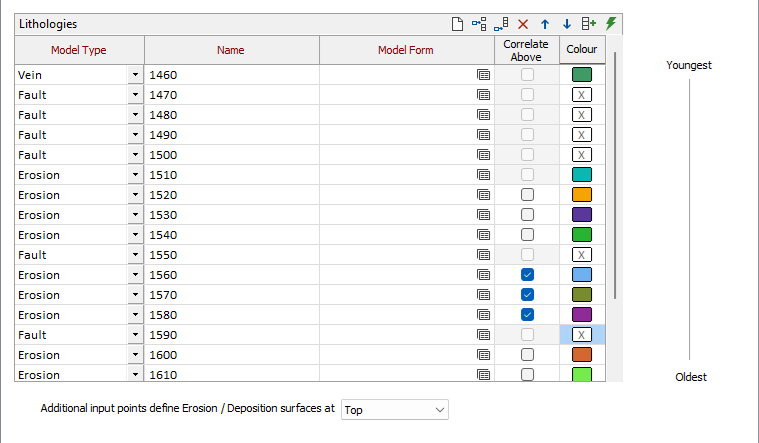This screenshot has height=443, width=759.
Task: Click the add column icon with plus
Action: point(589,24)
